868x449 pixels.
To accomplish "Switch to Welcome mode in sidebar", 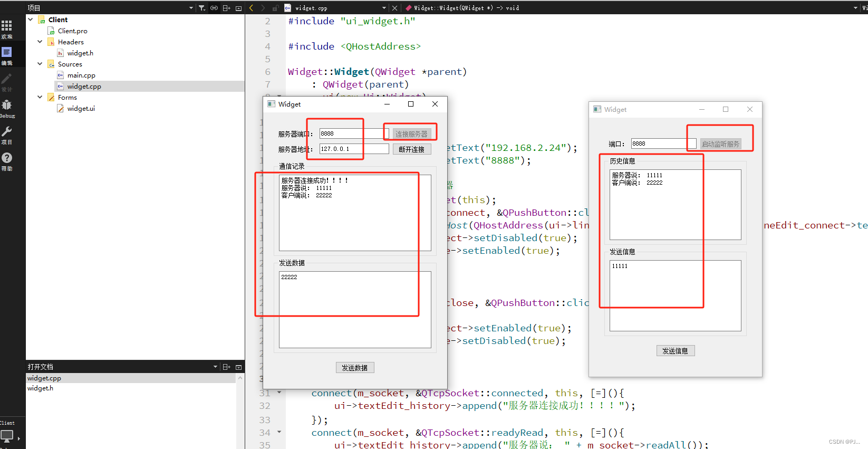I will point(7,28).
